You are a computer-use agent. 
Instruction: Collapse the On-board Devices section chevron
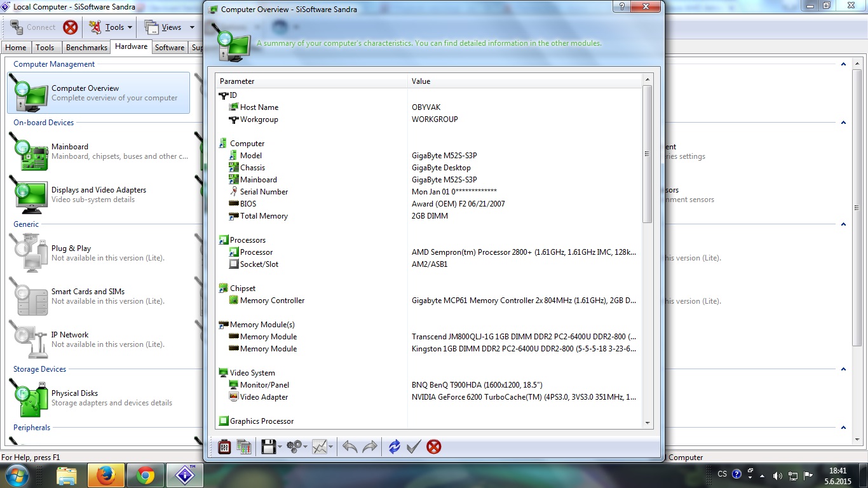click(x=843, y=123)
